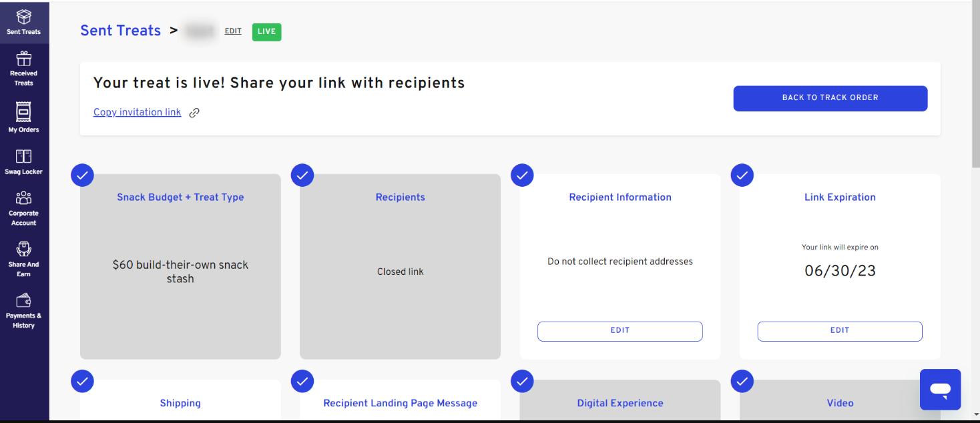
Task: Click the green LIVE status badge
Action: pos(266,32)
